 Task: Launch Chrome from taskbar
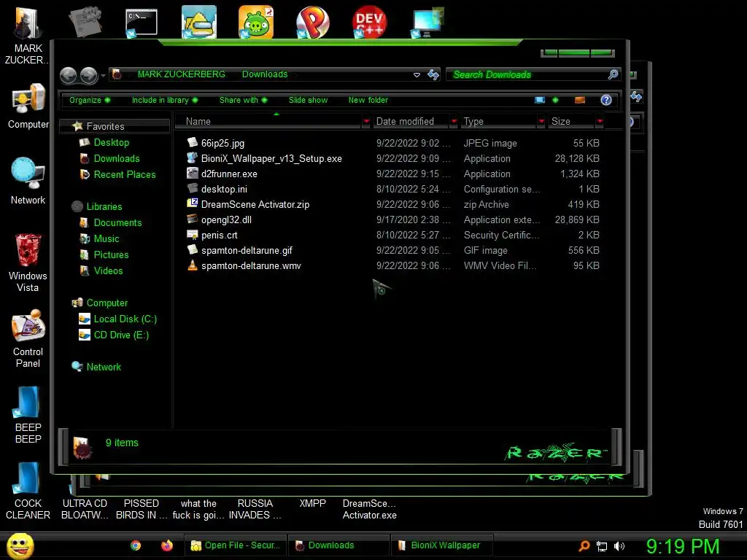(x=136, y=545)
